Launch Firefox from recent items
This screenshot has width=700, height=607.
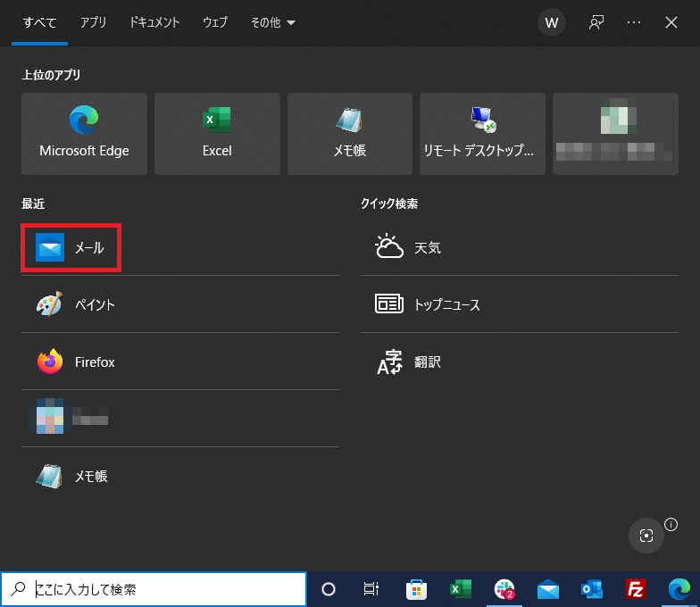pos(180,362)
